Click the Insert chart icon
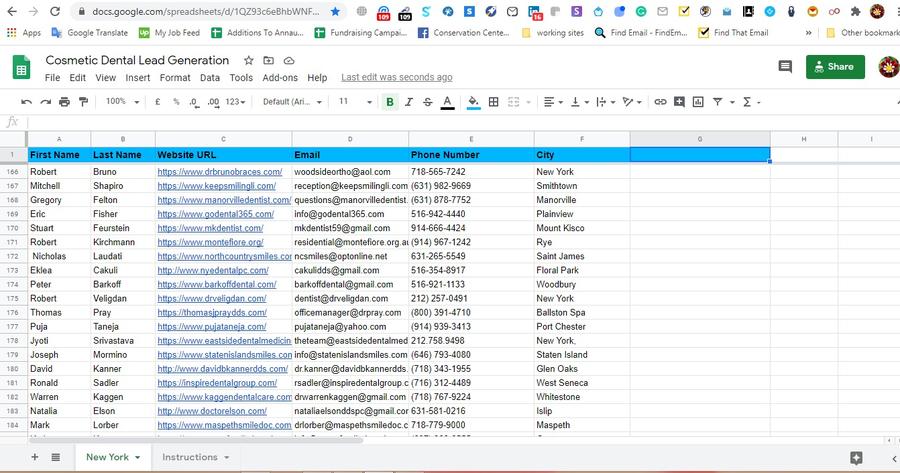The height and width of the screenshot is (473, 900). (698, 102)
